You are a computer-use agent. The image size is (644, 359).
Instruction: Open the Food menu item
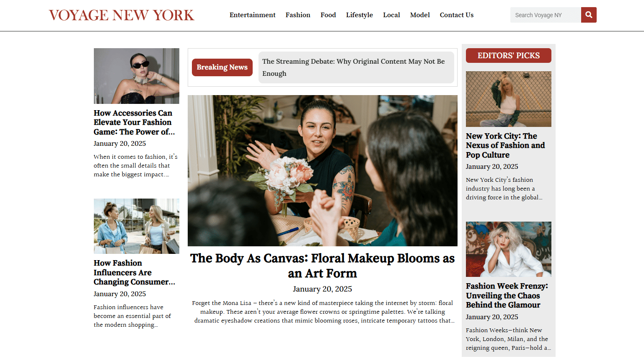coord(328,15)
